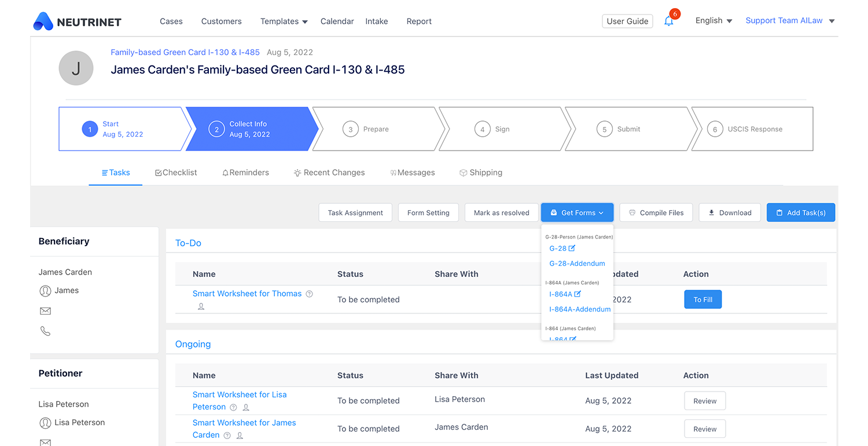This screenshot has width=868, height=446.
Task: Click person icon under Smart Worksheet for Thomas
Action: (x=201, y=306)
